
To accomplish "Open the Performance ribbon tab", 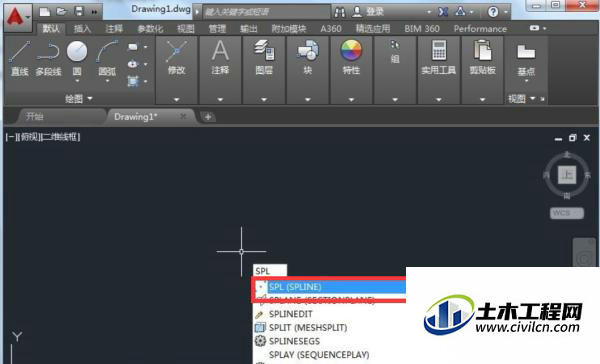I will [x=480, y=29].
